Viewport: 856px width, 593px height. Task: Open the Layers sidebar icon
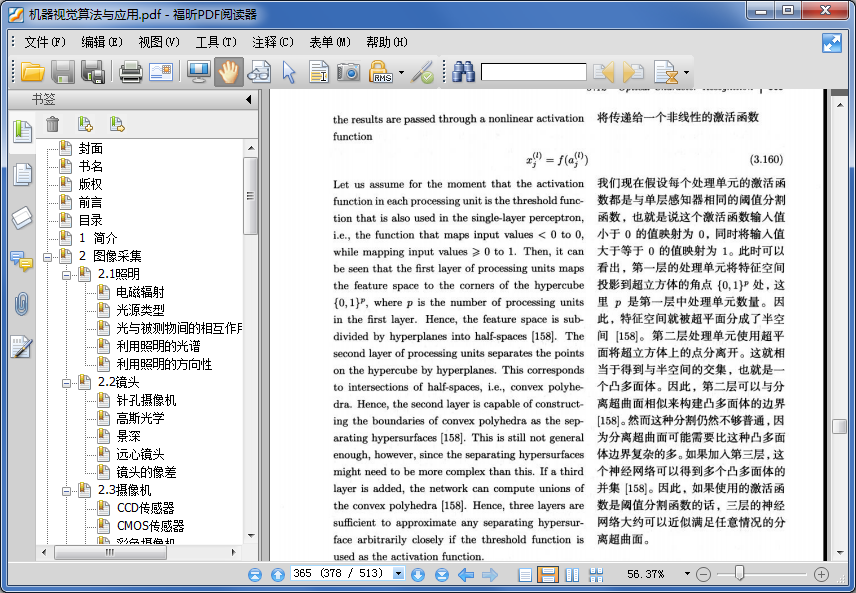[22, 218]
